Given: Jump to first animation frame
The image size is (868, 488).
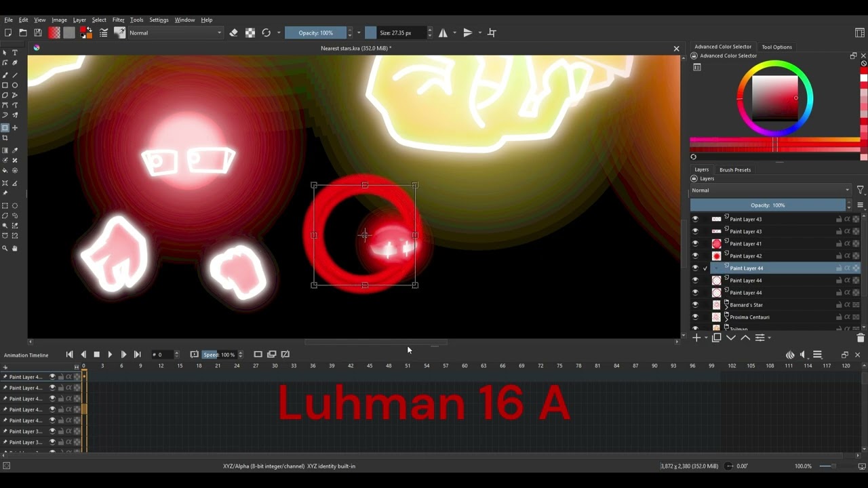Looking at the screenshot, I should 69,354.
